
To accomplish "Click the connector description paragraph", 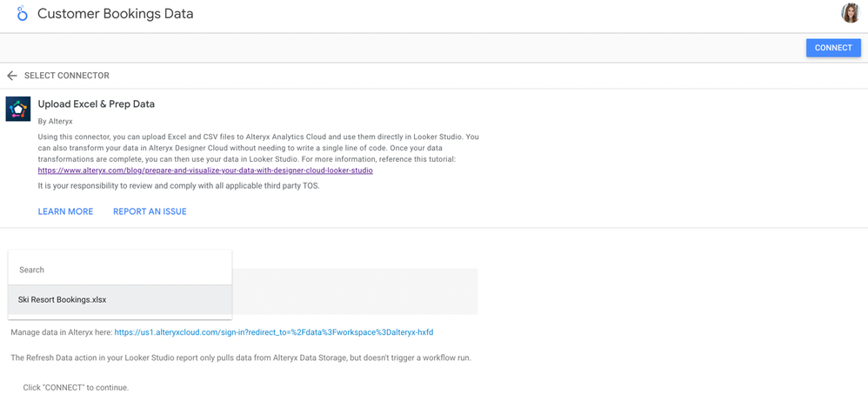I will (x=258, y=148).
